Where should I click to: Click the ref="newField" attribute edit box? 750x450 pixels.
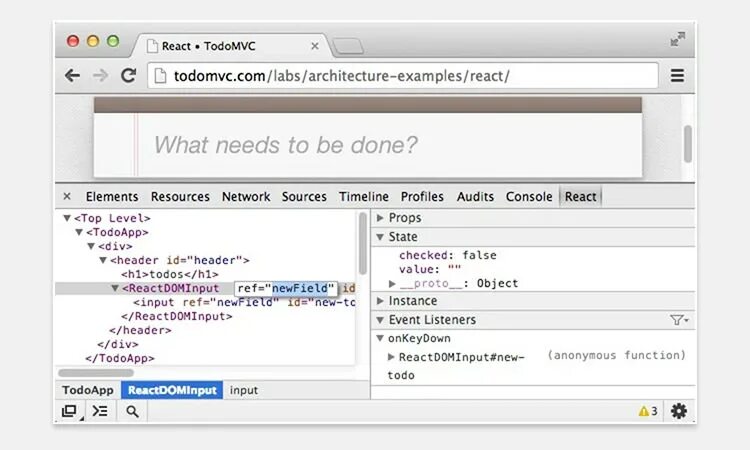point(286,288)
